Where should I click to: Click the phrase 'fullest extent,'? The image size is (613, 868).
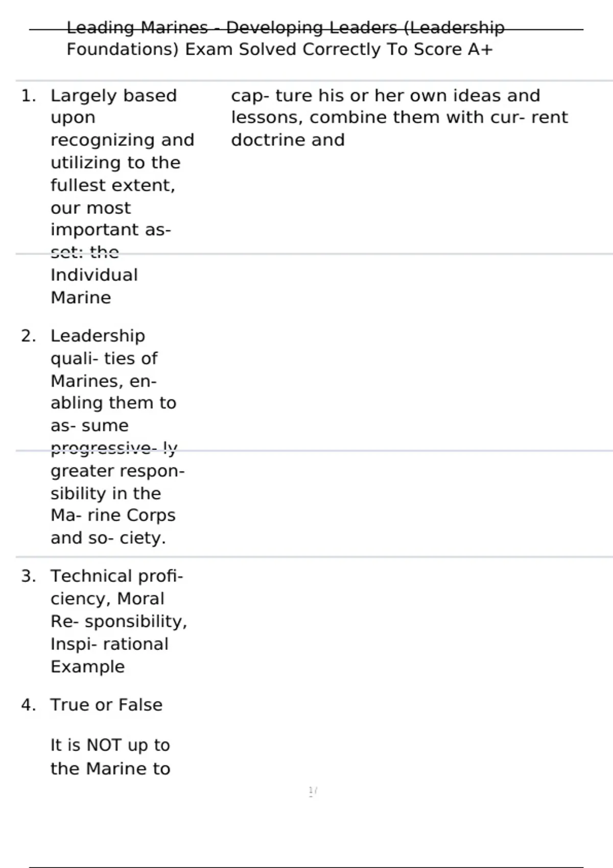coord(113,185)
